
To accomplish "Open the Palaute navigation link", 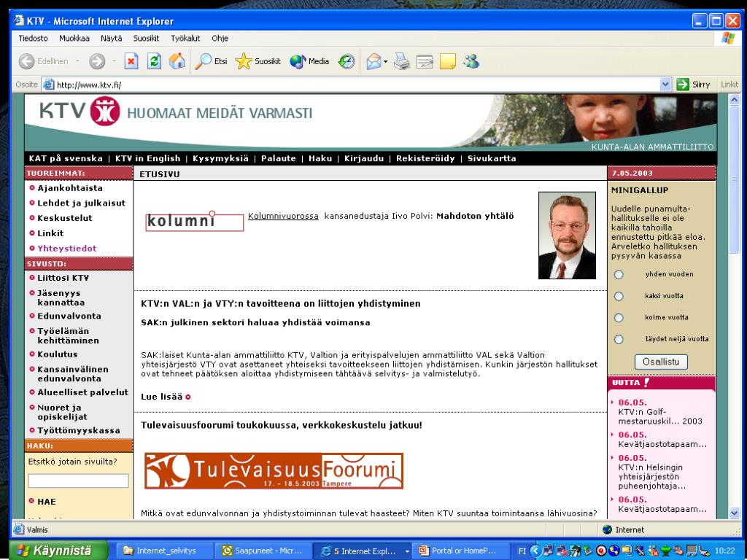I will pyautogui.click(x=278, y=158).
